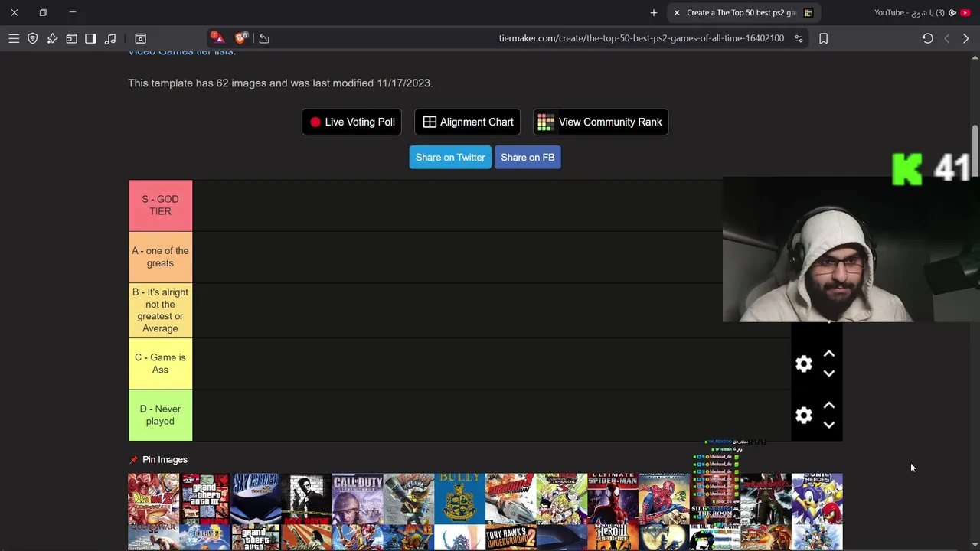This screenshot has height=551, width=980.
Task: Open settings gear for C tier row
Action: click(803, 364)
